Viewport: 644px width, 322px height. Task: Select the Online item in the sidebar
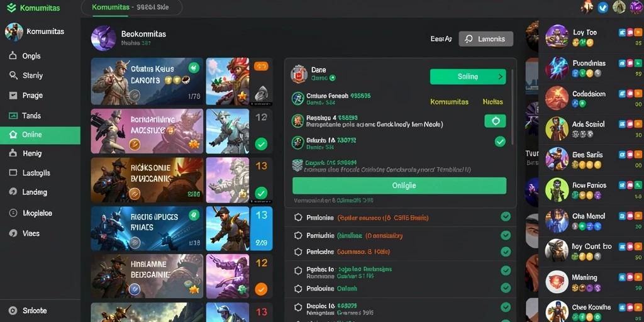pyautogui.click(x=40, y=135)
